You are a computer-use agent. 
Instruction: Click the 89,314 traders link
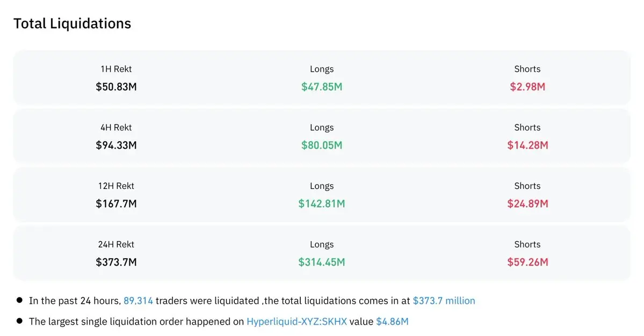pyautogui.click(x=138, y=301)
